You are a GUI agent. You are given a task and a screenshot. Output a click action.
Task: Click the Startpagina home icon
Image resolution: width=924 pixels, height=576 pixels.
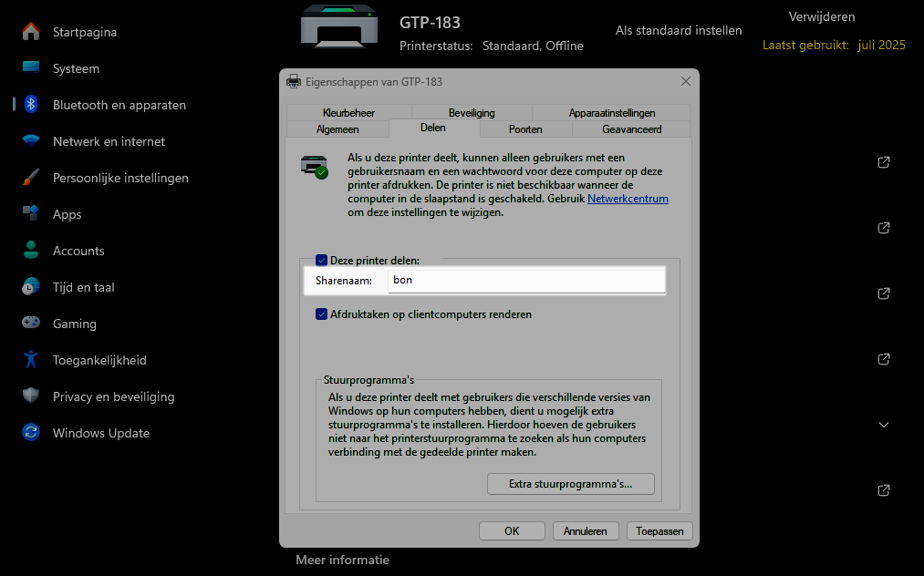tap(31, 32)
